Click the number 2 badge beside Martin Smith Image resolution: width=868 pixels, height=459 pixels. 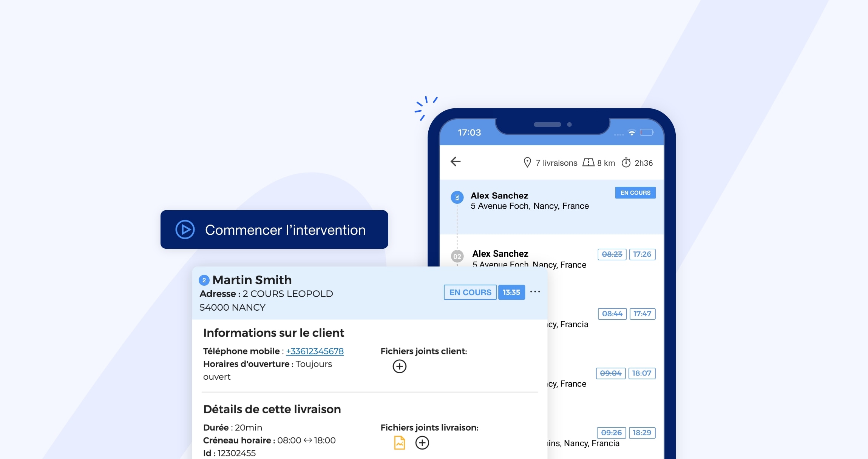(x=204, y=280)
